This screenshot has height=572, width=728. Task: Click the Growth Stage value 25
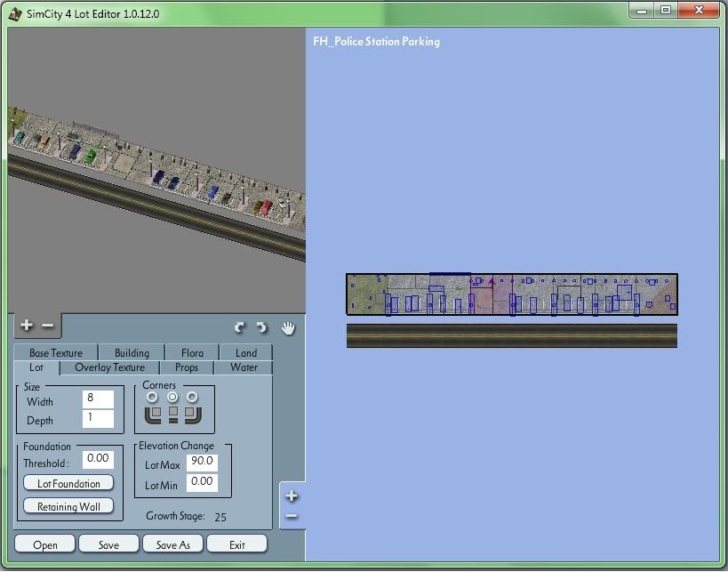(220, 517)
